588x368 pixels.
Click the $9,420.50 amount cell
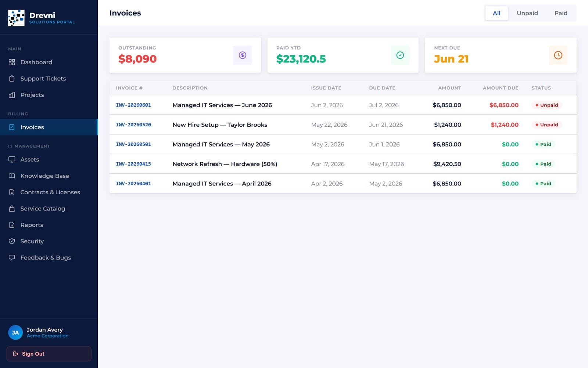[x=447, y=164]
